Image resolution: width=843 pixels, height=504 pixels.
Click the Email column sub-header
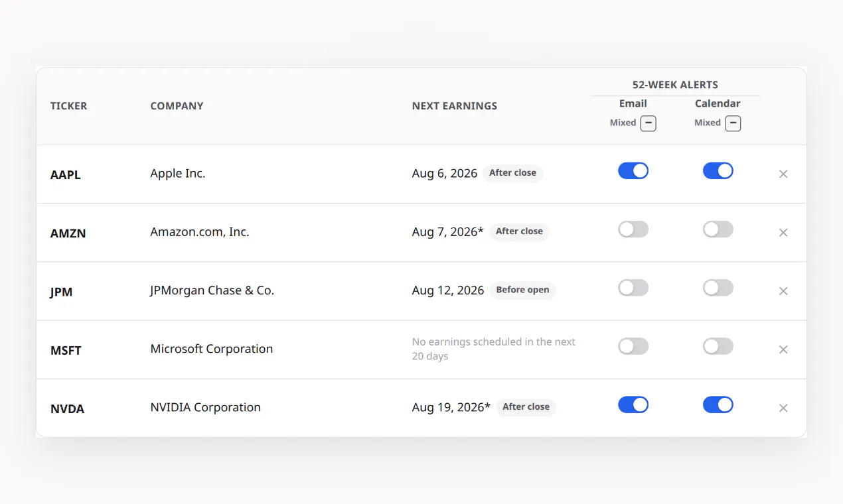(x=633, y=103)
